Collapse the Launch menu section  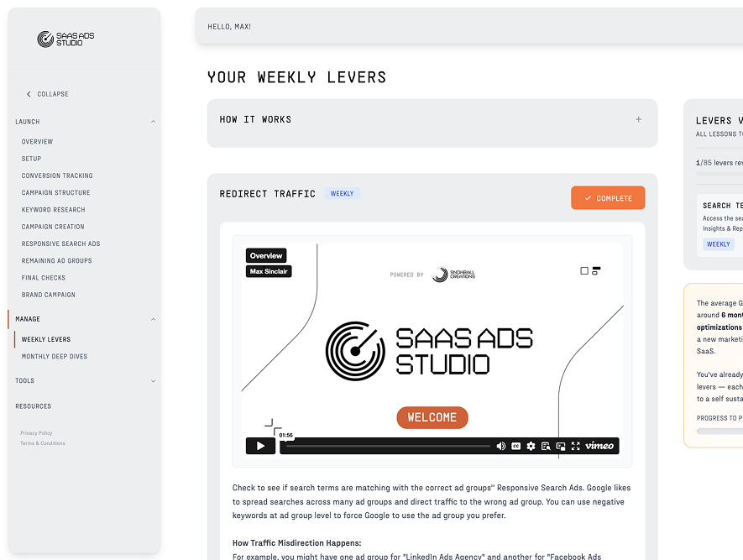pos(153,122)
